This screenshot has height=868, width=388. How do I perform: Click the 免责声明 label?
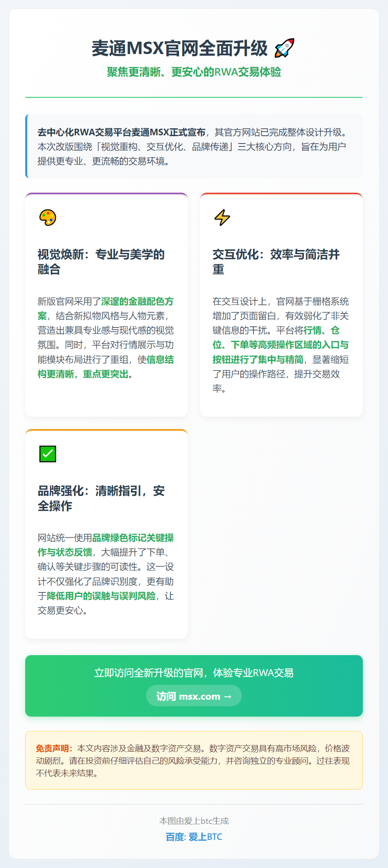[54, 748]
